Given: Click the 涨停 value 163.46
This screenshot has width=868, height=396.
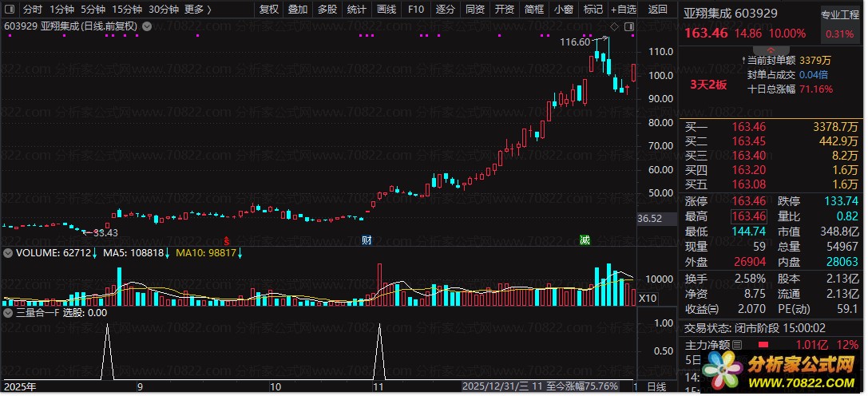Looking at the screenshot, I should click(749, 201).
